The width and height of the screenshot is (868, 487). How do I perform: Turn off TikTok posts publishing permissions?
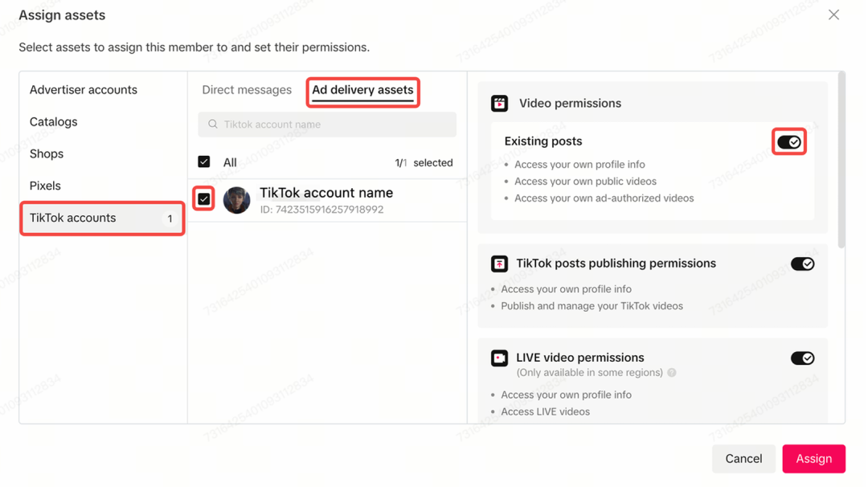click(x=802, y=264)
